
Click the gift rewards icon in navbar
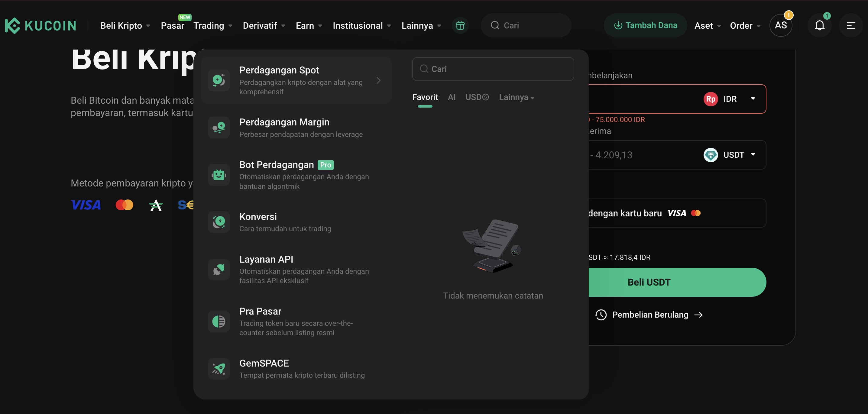click(x=460, y=25)
